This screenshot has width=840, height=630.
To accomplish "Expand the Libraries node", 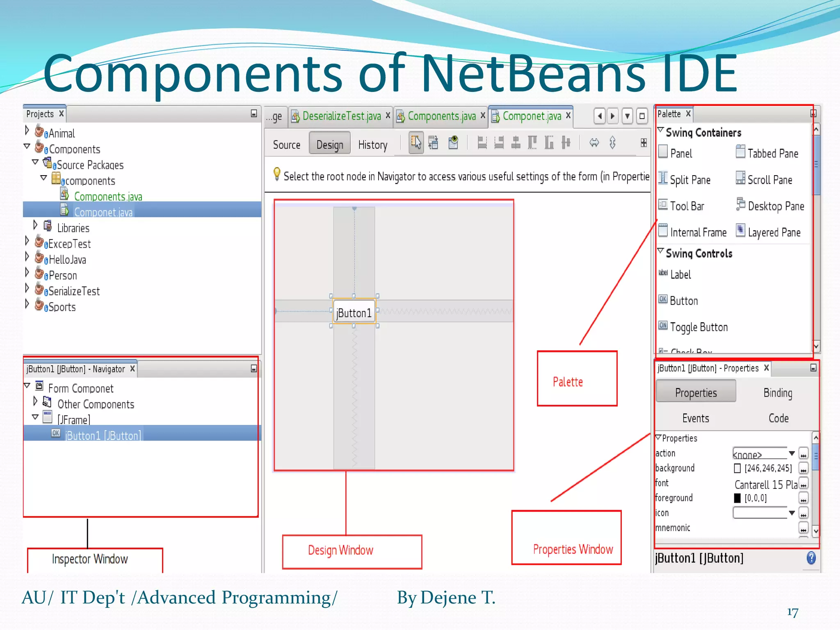I will pyautogui.click(x=35, y=225).
